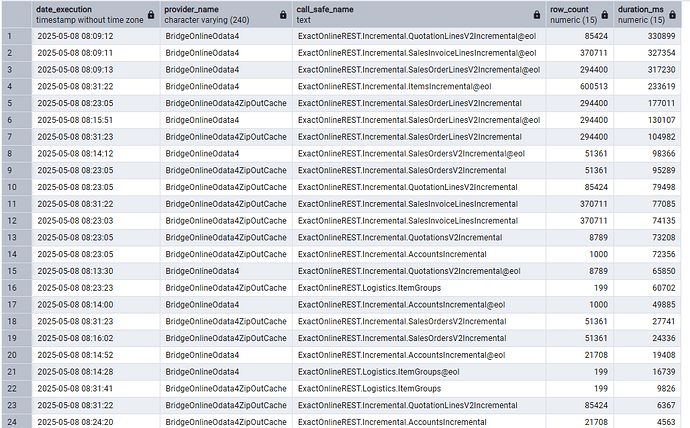690x428 pixels.
Task: Click duration value 4563
Action: tap(647, 422)
